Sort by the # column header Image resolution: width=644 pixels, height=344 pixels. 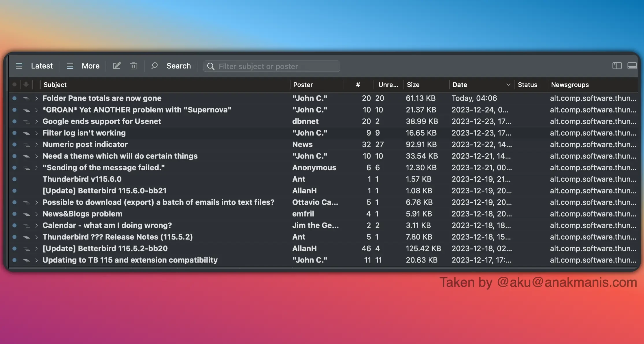pyautogui.click(x=358, y=85)
